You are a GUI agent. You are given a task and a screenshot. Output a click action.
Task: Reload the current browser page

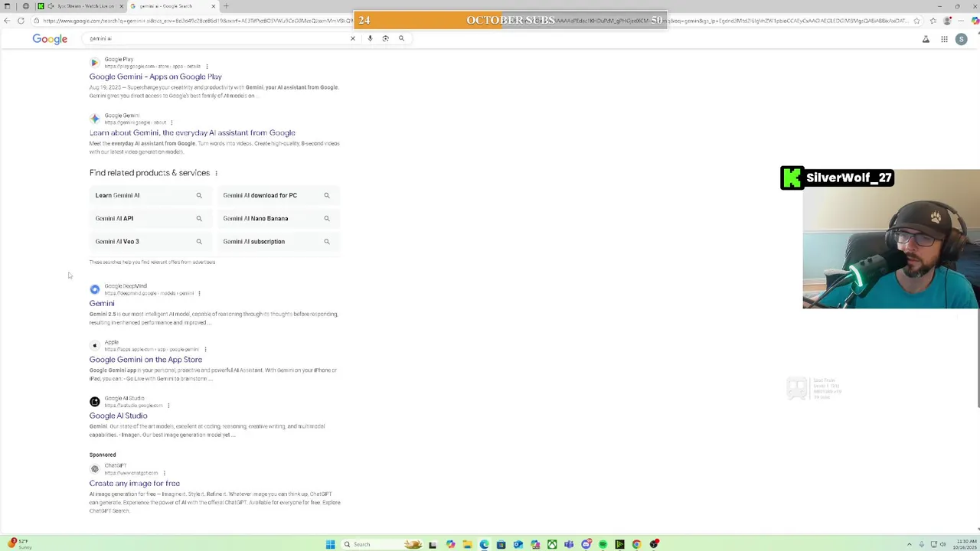pos(21,21)
